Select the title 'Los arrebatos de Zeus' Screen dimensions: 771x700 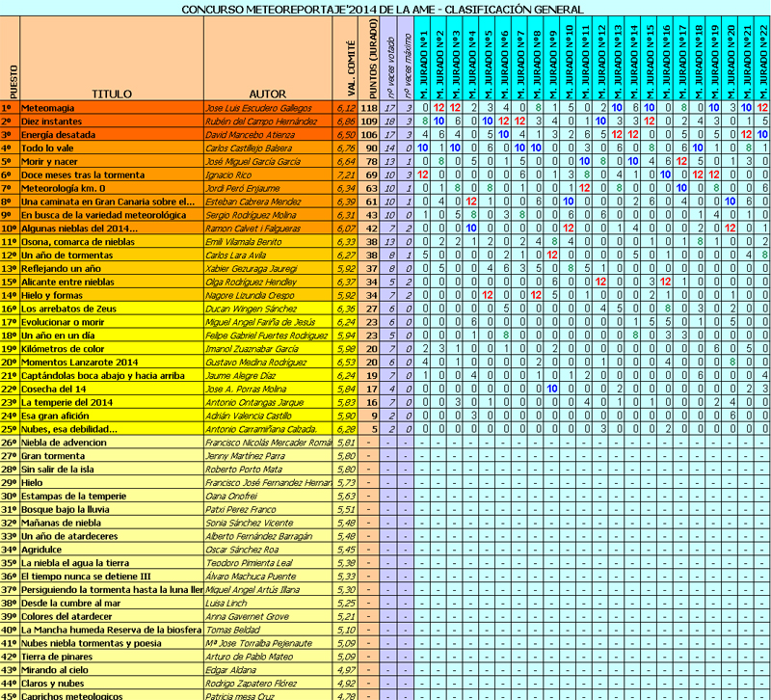68,309
